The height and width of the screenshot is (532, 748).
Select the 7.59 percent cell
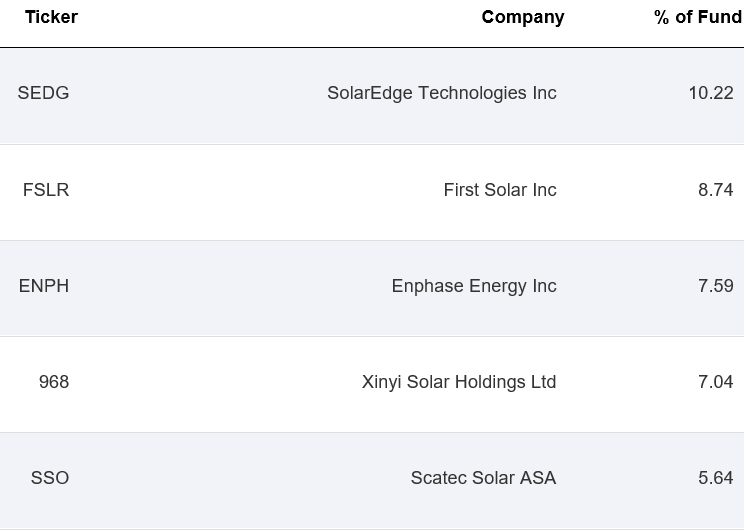[x=715, y=286]
